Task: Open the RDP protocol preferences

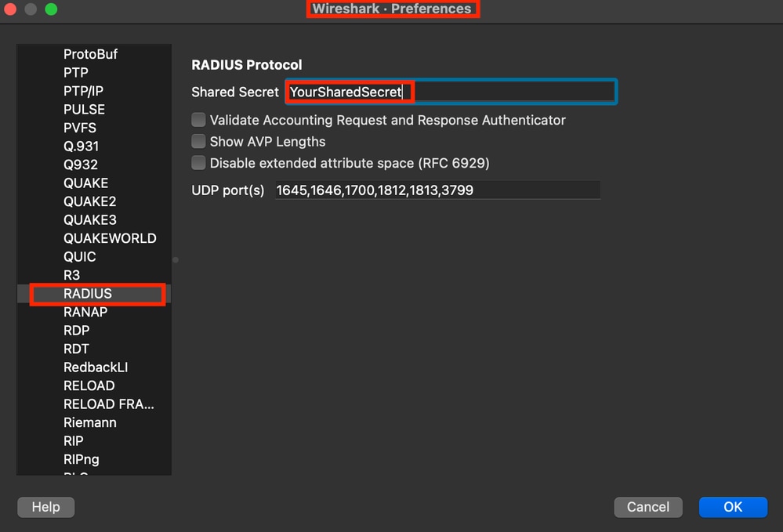Action: tap(94, 331)
